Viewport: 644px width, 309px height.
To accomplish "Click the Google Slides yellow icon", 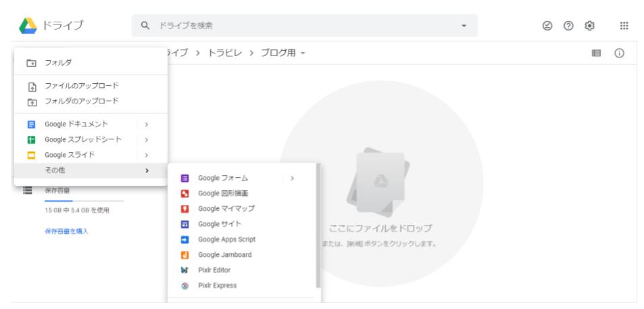I will click(32, 156).
